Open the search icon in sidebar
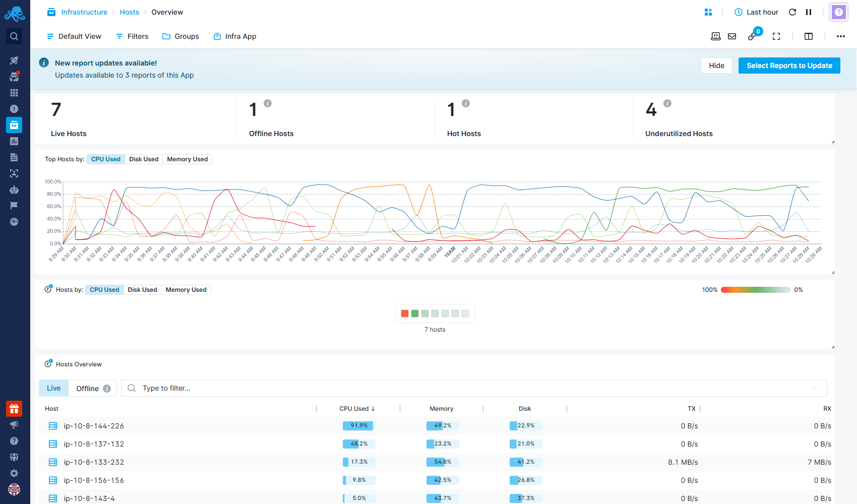The width and height of the screenshot is (857, 504). (14, 36)
